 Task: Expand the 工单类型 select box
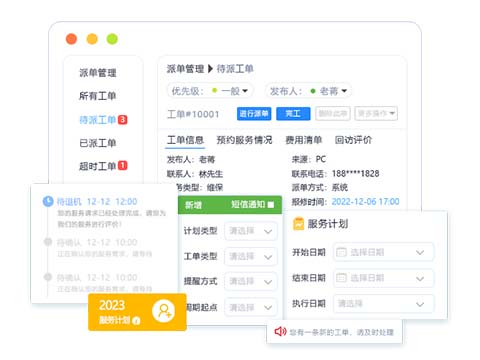click(251, 256)
